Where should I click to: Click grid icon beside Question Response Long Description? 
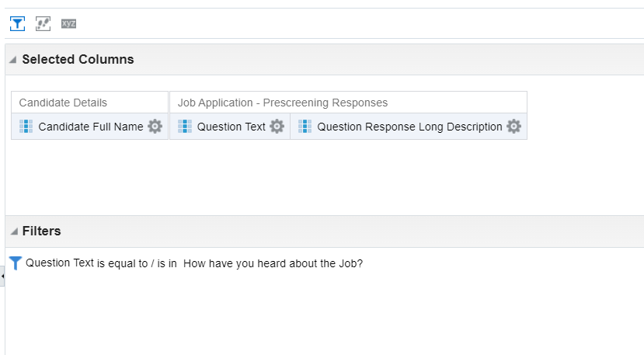(305, 127)
